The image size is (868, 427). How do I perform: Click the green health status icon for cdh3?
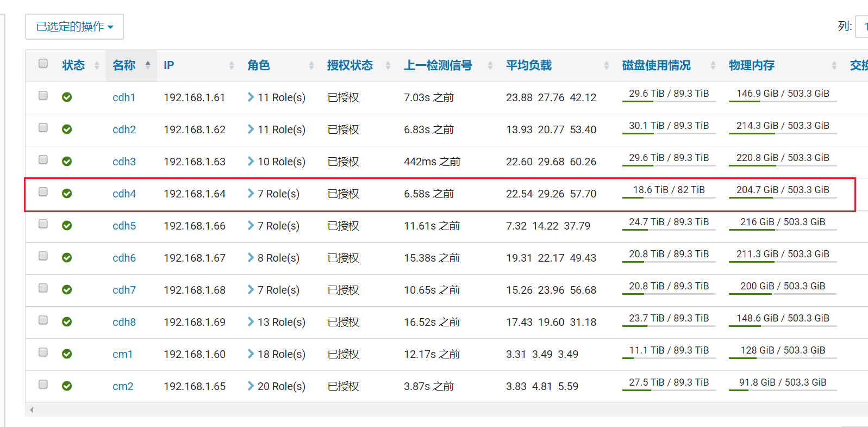click(x=67, y=162)
